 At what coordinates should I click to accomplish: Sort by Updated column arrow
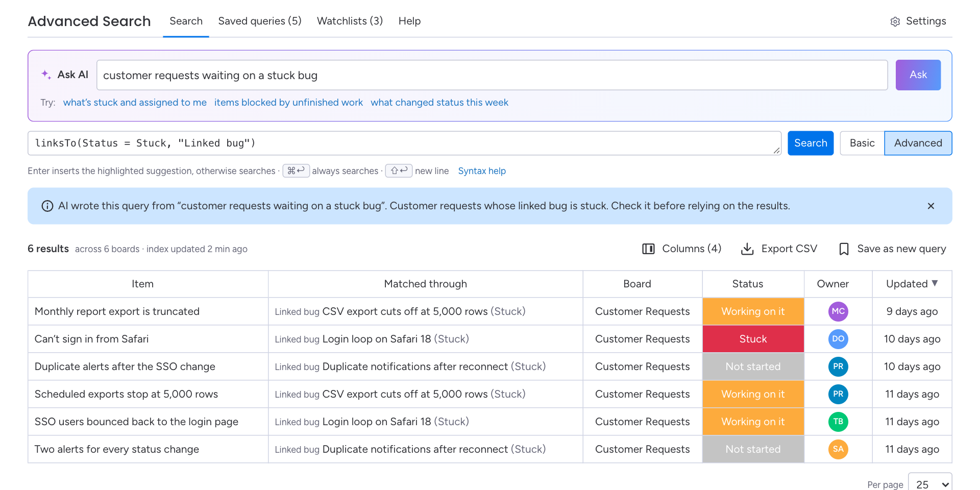point(935,283)
